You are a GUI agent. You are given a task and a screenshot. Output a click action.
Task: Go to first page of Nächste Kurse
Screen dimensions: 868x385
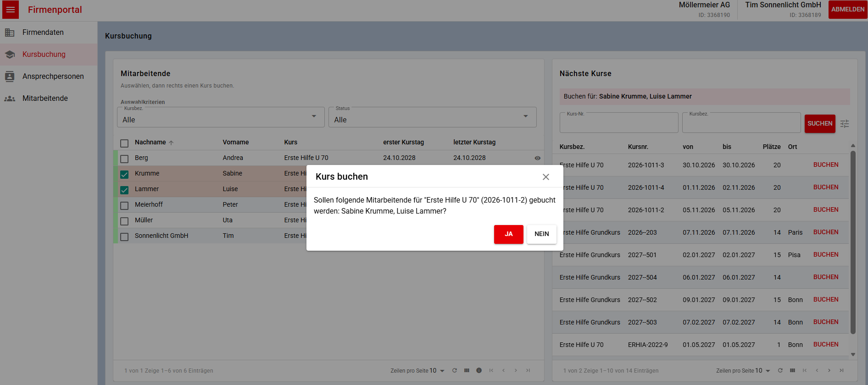click(804, 370)
